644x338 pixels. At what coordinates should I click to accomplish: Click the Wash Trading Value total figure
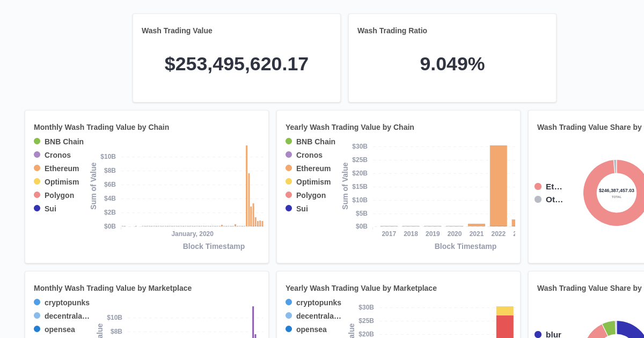pyautogui.click(x=236, y=64)
